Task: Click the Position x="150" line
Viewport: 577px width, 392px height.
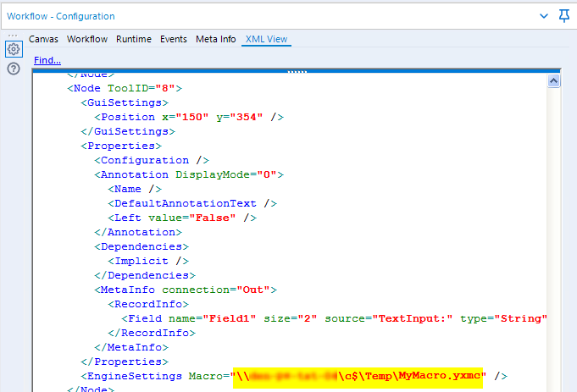Action: point(189,117)
